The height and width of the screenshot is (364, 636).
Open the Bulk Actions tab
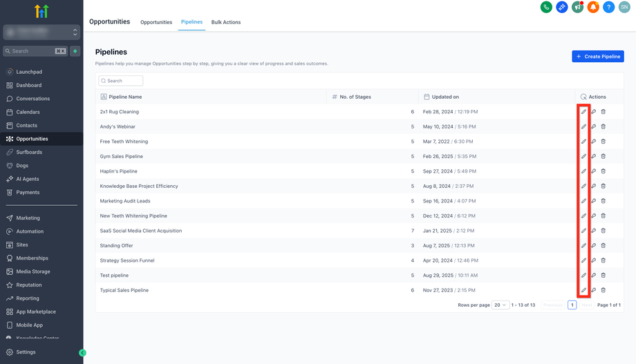(226, 22)
